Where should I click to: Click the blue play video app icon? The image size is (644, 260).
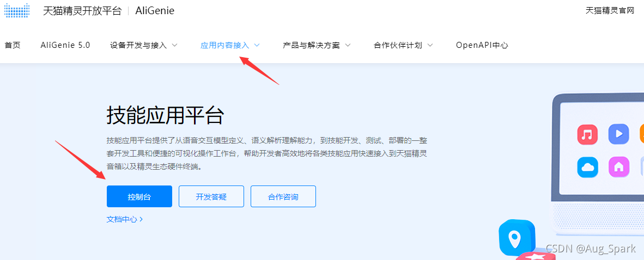(x=619, y=134)
